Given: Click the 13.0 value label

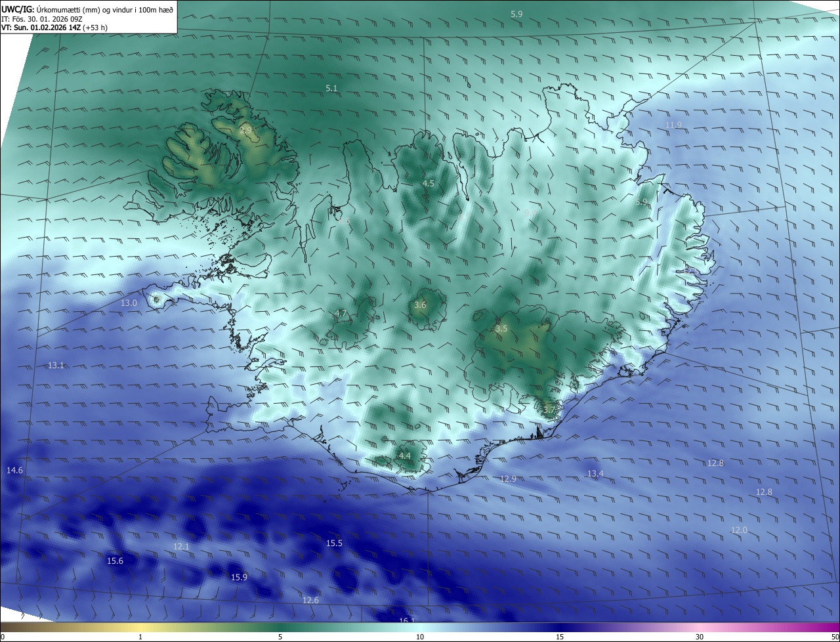Looking at the screenshot, I should 129,303.
